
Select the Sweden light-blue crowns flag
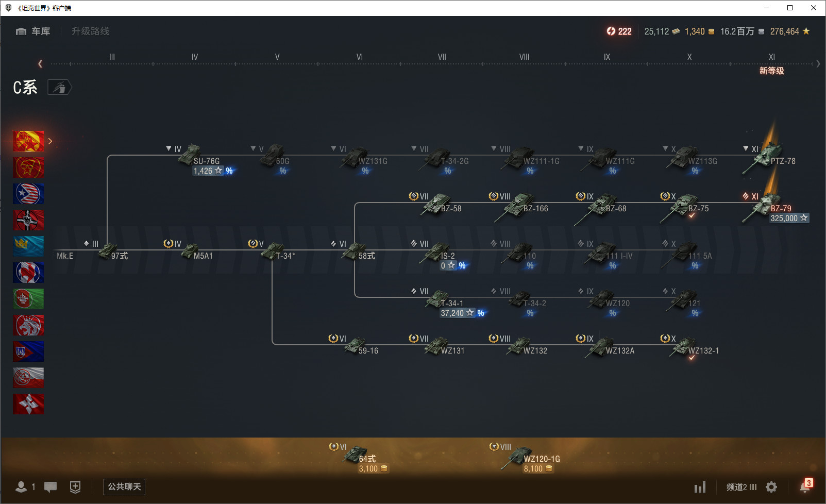pos(28,246)
